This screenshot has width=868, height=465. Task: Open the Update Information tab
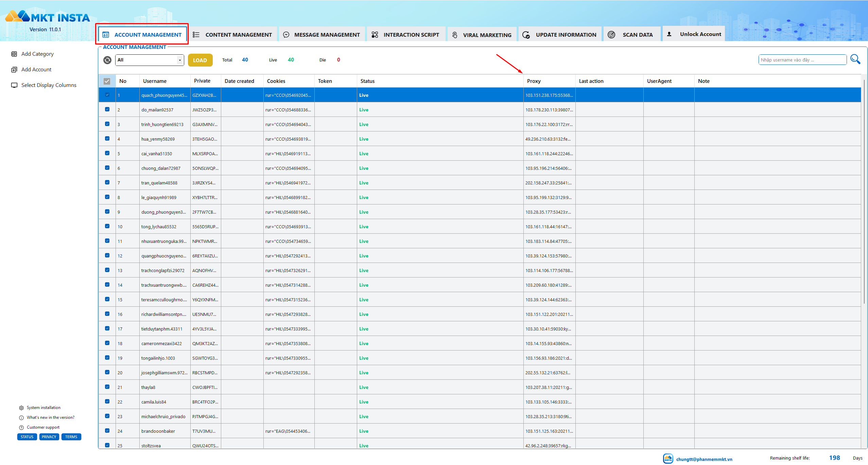tap(560, 34)
